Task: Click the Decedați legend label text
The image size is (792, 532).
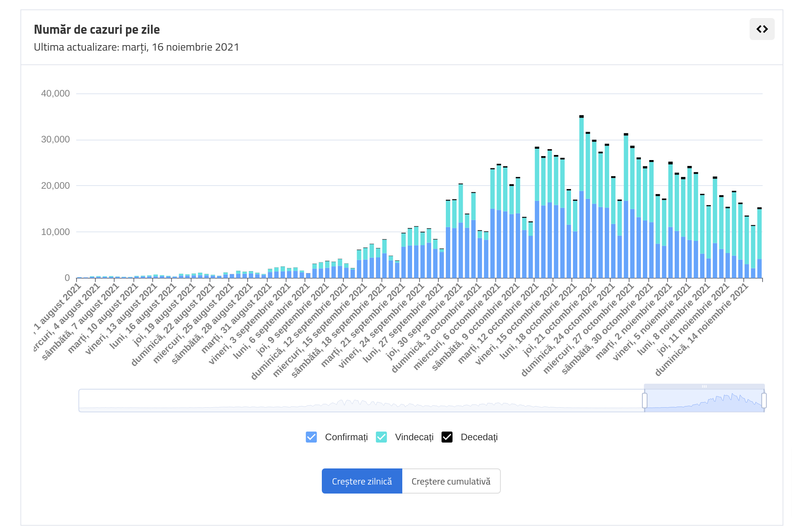Action: tap(479, 437)
